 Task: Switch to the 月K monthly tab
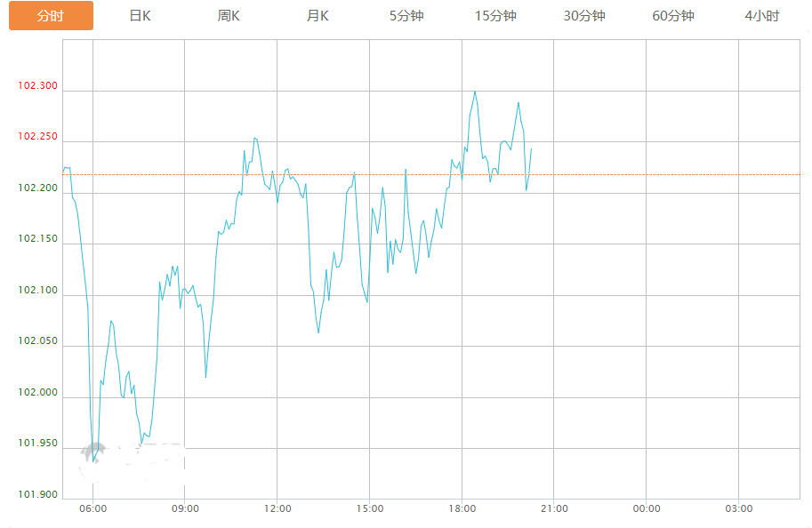point(318,16)
